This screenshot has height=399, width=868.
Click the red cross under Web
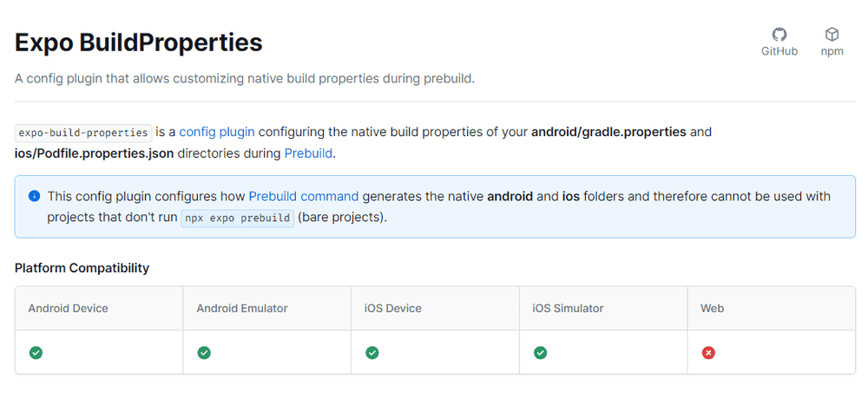(708, 352)
